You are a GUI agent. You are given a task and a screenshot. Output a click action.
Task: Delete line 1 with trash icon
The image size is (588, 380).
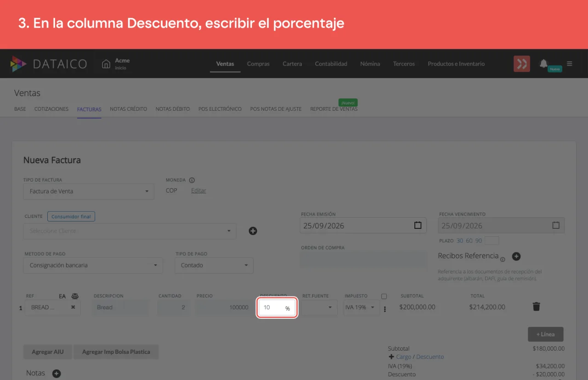[x=536, y=306]
